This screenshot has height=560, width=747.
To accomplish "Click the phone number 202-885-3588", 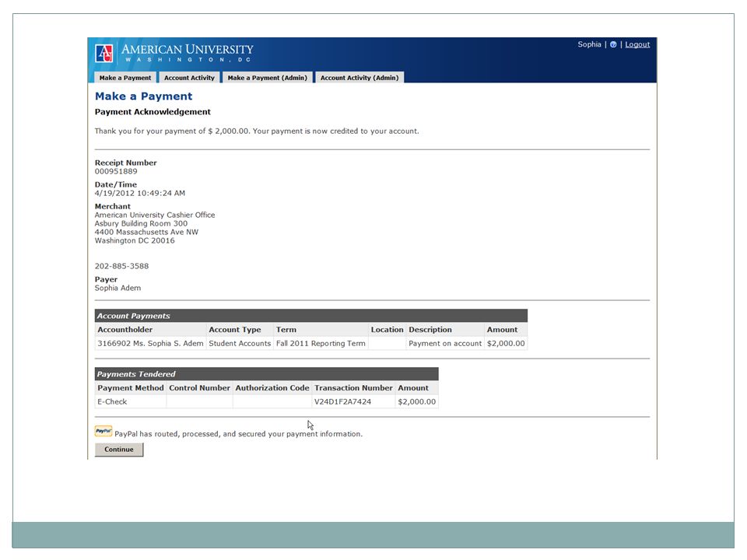I will tap(121, 266).
